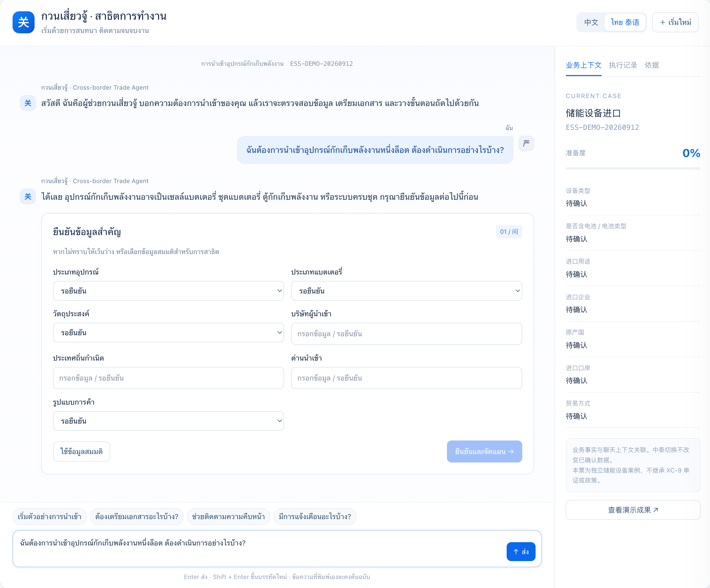
Task: Click 待确认 value under 贸易方式
Action: 577,416
